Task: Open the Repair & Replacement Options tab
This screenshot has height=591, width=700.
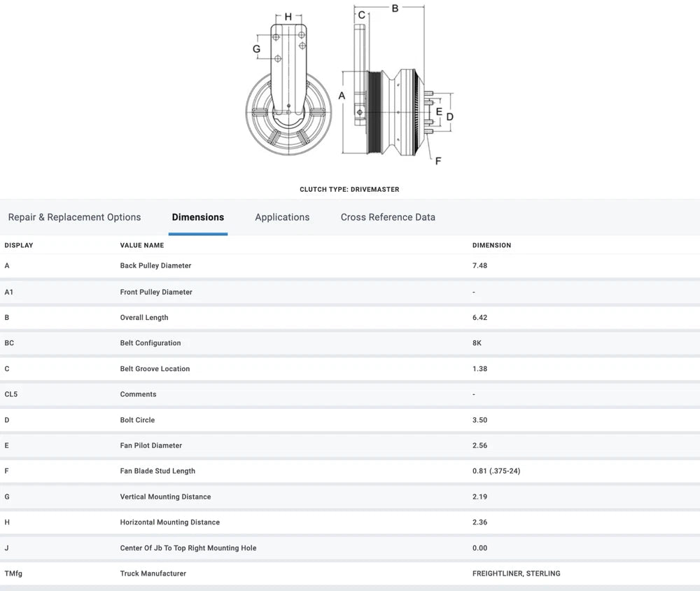Action: coord(74,217)
